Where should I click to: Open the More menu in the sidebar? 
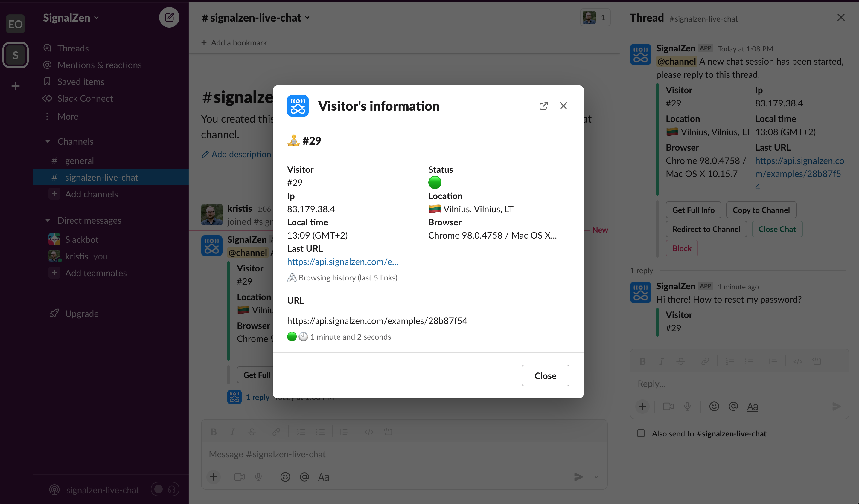pos(67,116)
